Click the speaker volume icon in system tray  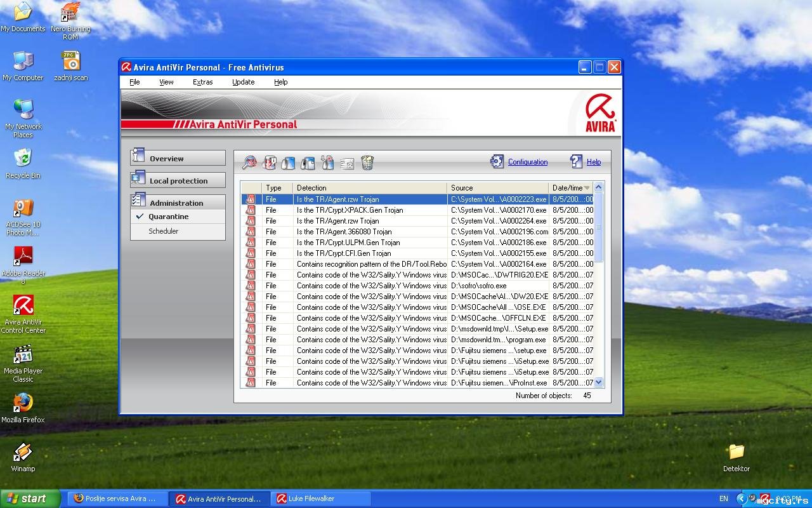(x=752, y=498)
